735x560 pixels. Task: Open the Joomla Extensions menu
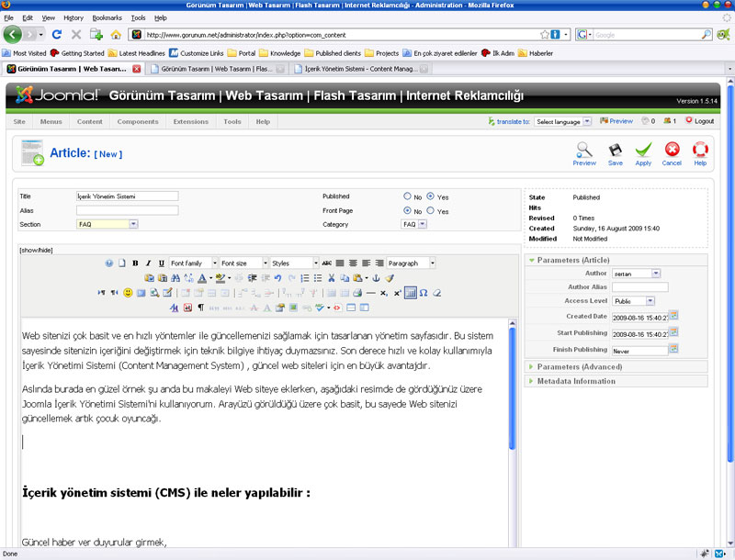[191, 122]
